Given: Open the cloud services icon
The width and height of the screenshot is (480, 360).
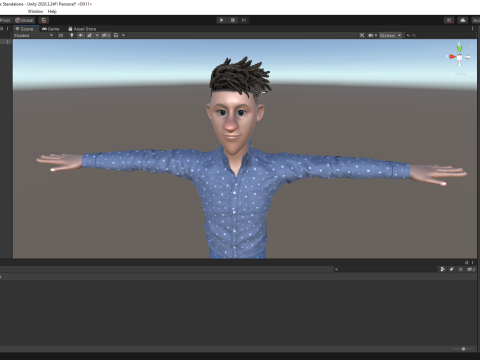Looking at the screenshot, I should coord(463,20).
